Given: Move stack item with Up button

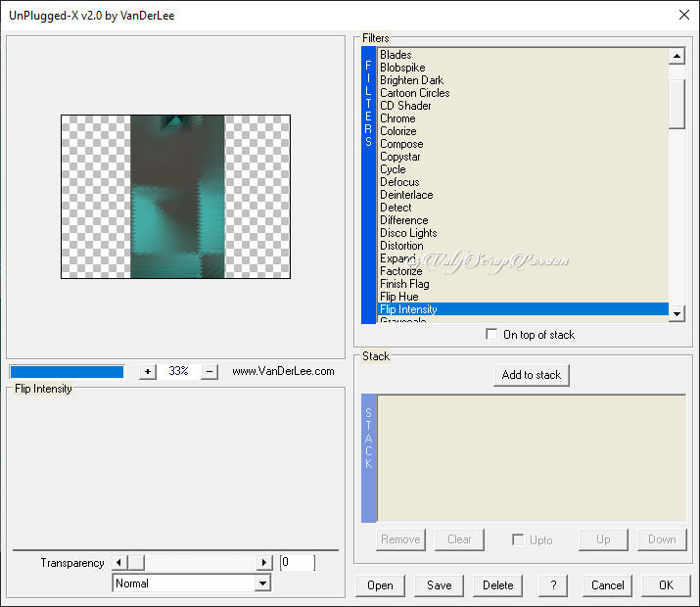Looking at the screenshot, I should pyautogui.click(x=603, y=539).
